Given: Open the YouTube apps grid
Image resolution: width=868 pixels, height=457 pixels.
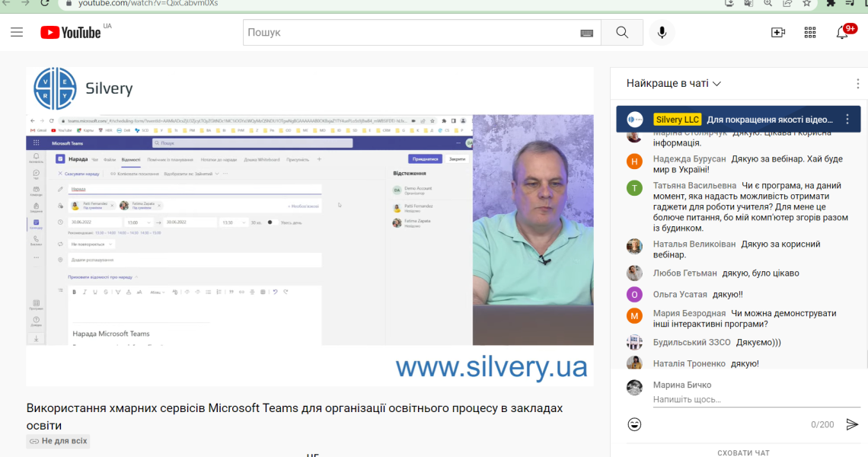Looking at the screenshot, I should coord(810,33).
